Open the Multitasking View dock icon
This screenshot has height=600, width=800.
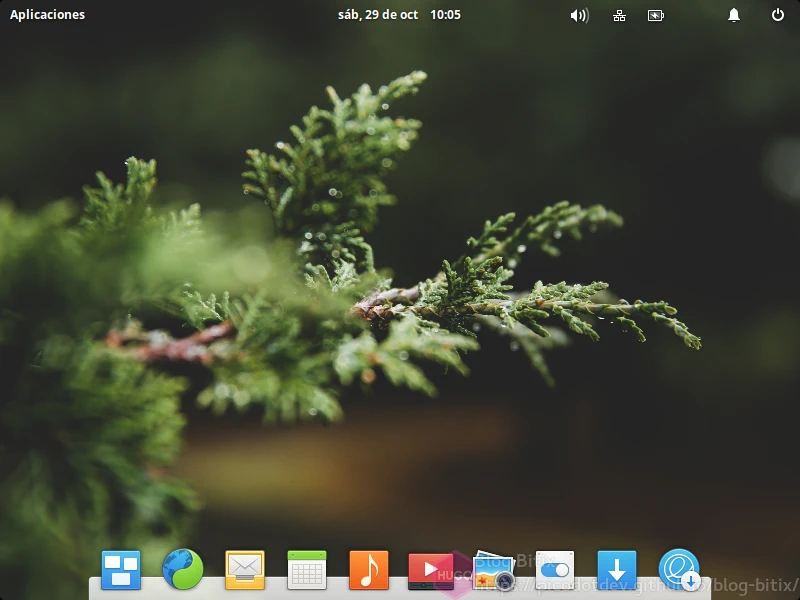tap(121, 570)
